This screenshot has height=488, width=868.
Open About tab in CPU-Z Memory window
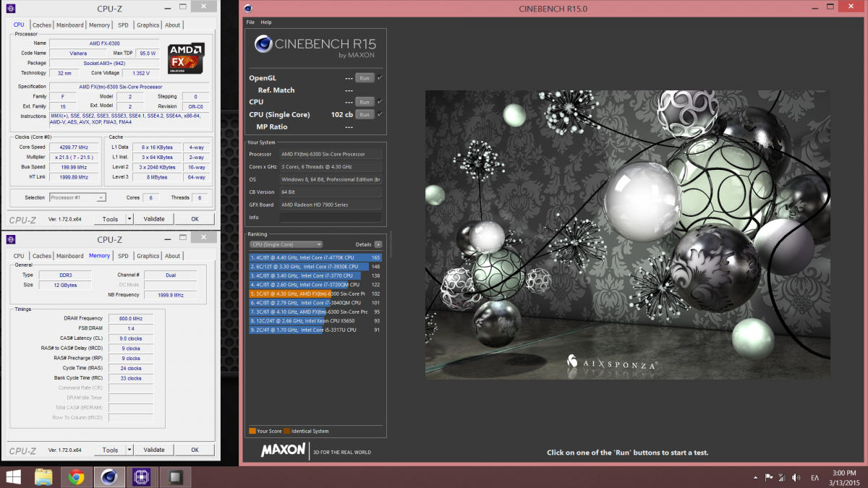click(x=173, y=255)
